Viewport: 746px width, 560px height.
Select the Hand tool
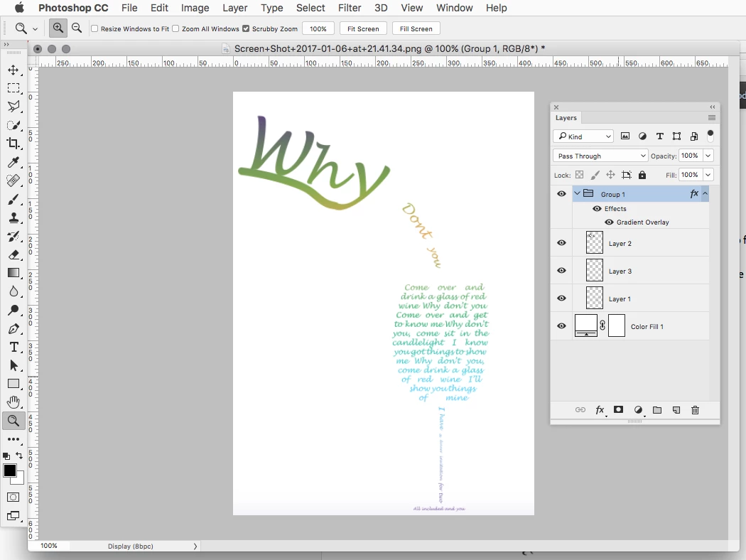pos(13,402)
